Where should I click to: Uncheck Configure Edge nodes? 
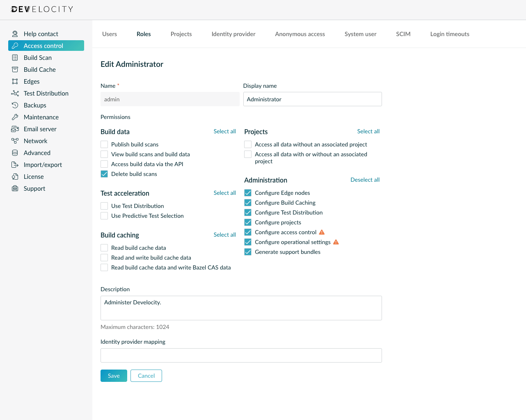(248, 193)
